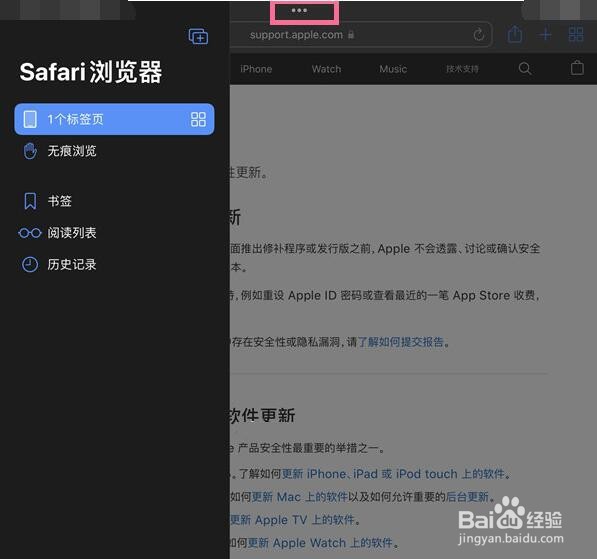Tap the three-dot multitasking button at top
Viewport: 597px width, 559px height.
tap(299, 11)
